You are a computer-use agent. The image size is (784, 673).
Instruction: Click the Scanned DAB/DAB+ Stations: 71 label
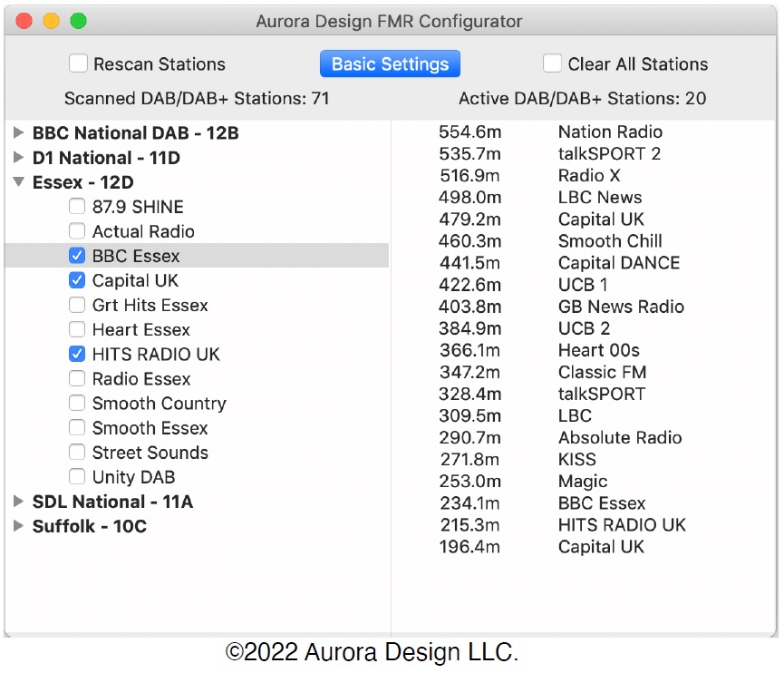pyautogui.click(x=197, y=99)
